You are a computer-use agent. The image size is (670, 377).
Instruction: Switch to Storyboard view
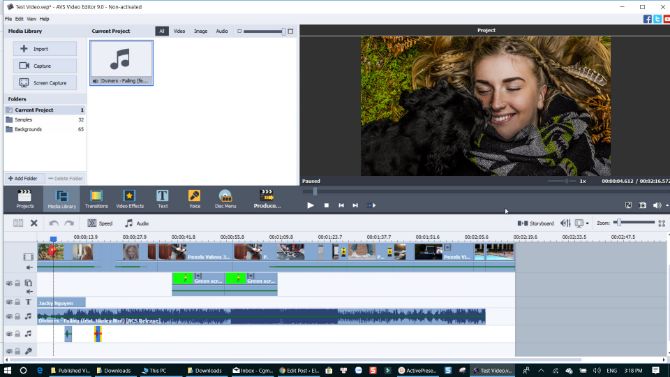point(535,223)
